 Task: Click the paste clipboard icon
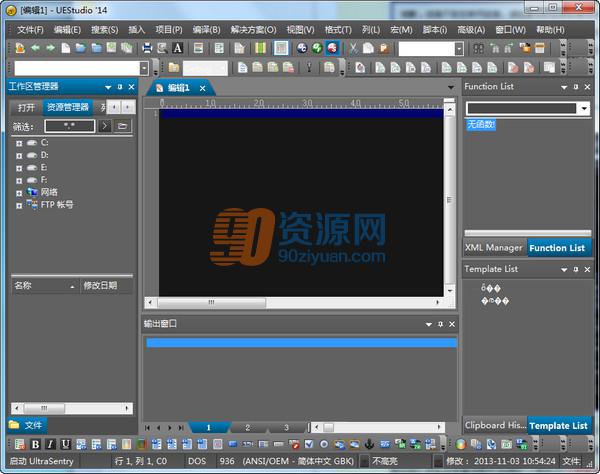[383, 48]
